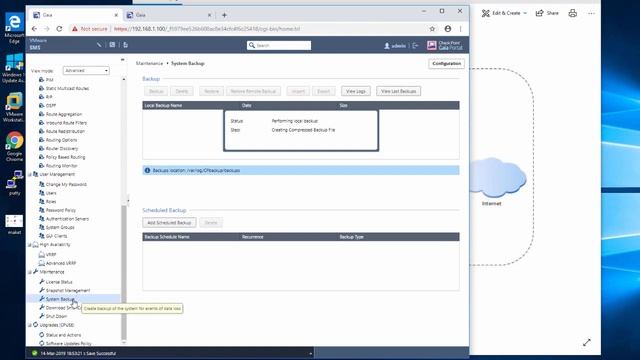This screenshot has height=360, width=640.
Task: Click the sign-out icon next to admin
Action: click(x=415, y=46)
